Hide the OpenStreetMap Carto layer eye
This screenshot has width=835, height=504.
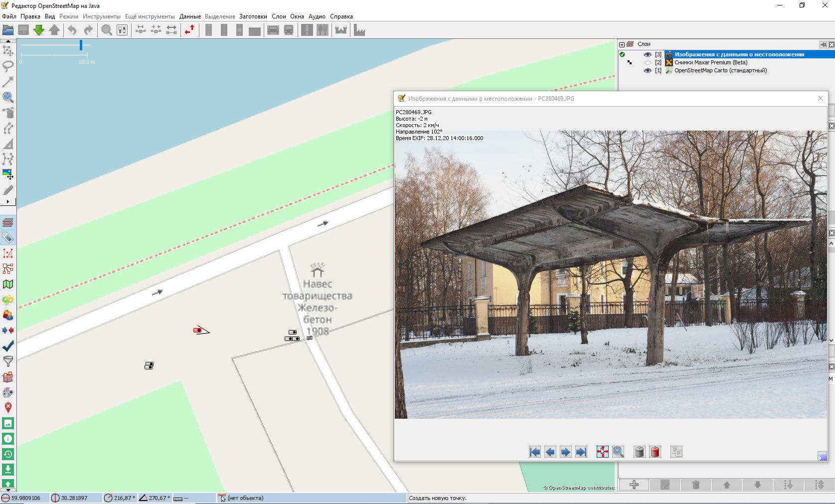pos(648,70)
